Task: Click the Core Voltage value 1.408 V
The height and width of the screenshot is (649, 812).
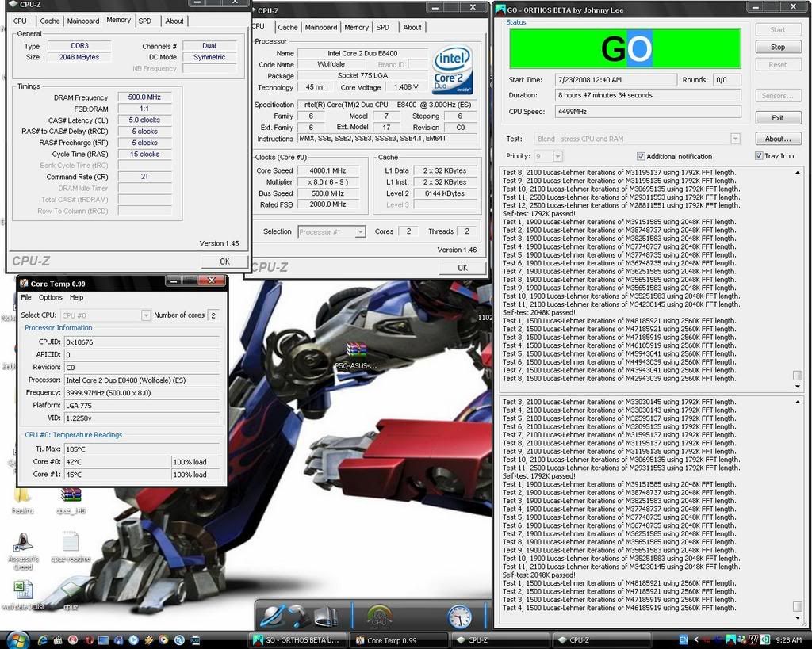Action: (x=406, y=87)
